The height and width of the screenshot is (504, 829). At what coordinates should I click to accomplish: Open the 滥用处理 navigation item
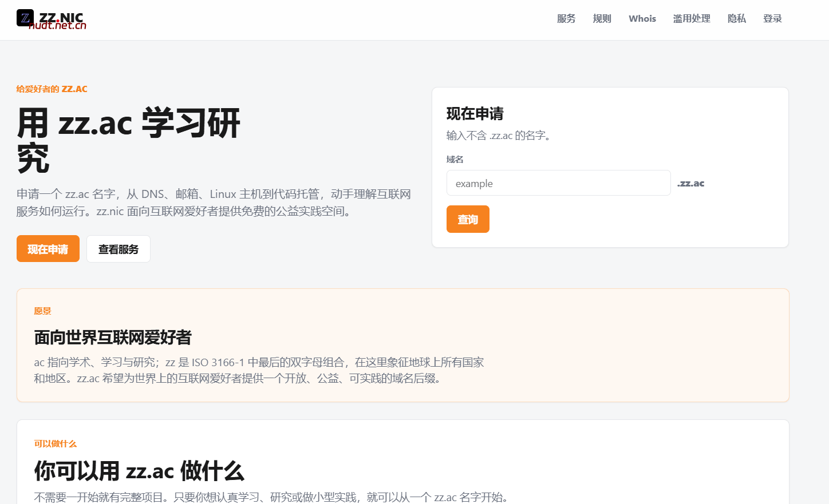coord(692,18)
